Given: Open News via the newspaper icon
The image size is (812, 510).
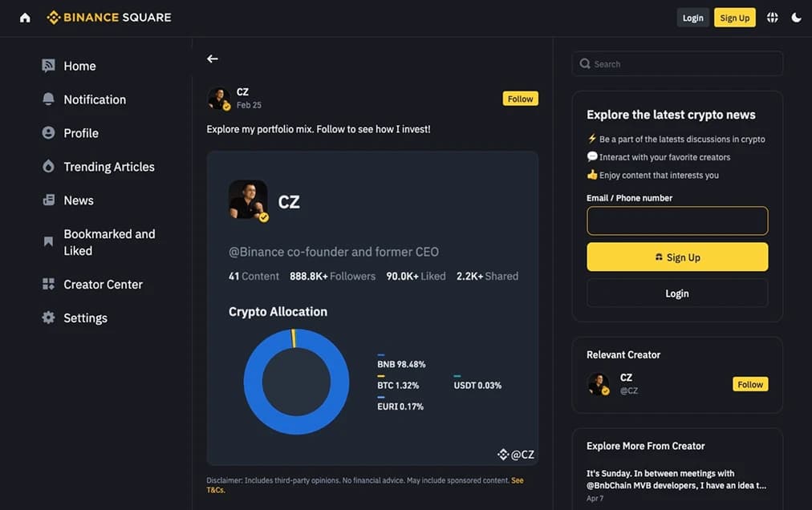Looking at the screenshot, I should 48,200.
